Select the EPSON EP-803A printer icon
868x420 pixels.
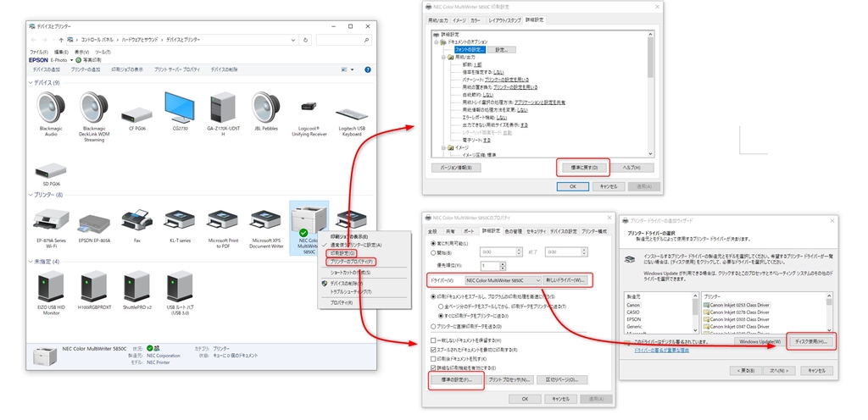click(x=94, y=224)
